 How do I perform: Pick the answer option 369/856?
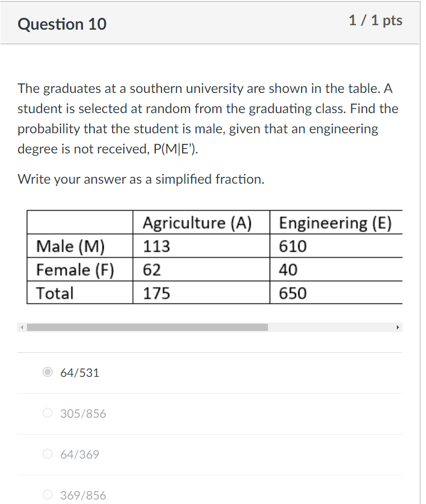point(48,494)
